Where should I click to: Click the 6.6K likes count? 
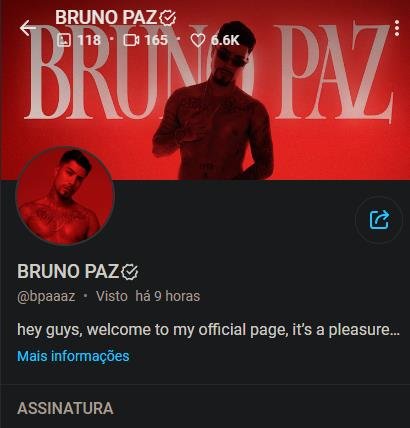(225, 40)
